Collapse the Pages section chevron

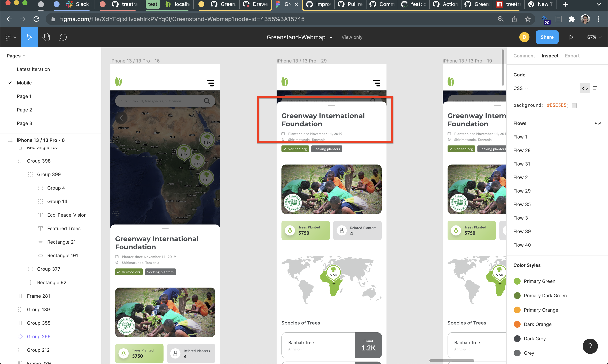click(24, 56)
